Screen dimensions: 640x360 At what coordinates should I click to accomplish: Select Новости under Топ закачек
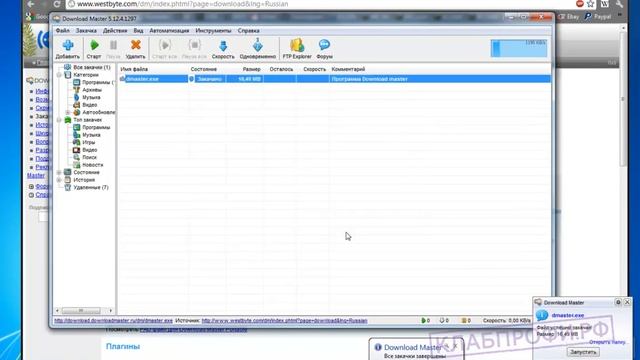[x=93, y=165]
